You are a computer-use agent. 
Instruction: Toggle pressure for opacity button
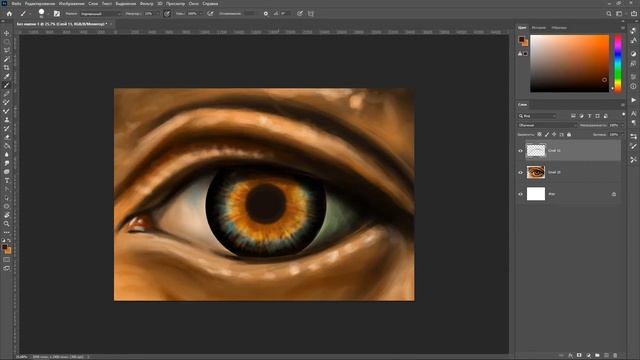(x=167, y=13)
